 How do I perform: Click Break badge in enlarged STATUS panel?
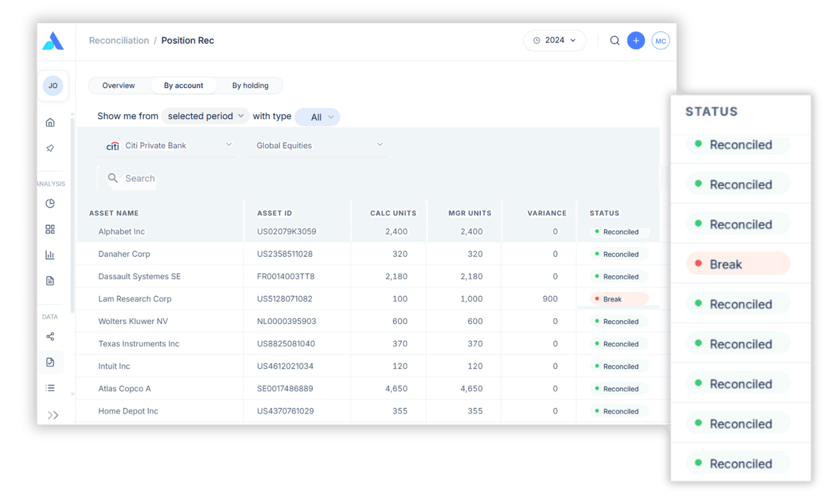click(x=738, y=264)
